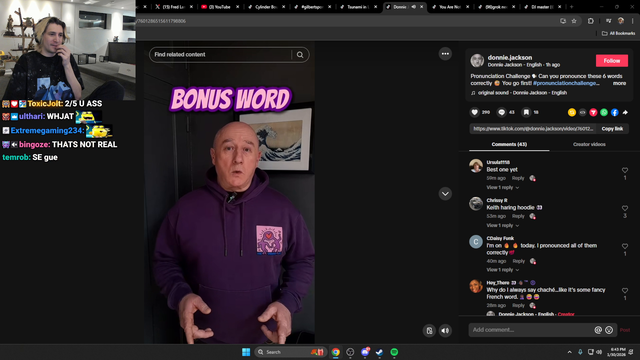
Task: Expand the caption with "more"
Action: [x=619, y=83]
